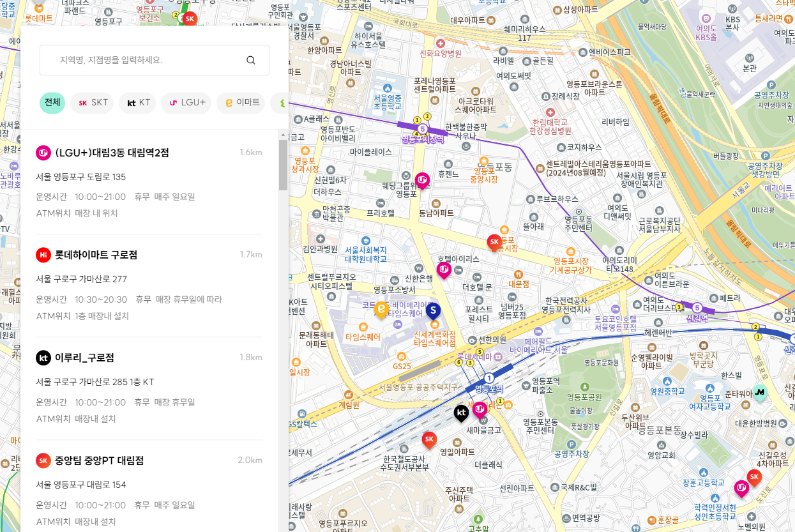Click 영등포시장역 line 5 station badge
This screenshot has height=532, width=795.
[x=421, y=129]
